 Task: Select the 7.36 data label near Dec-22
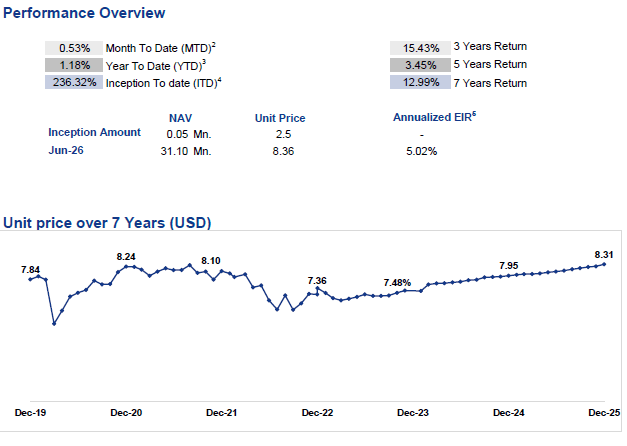(317, 281)
